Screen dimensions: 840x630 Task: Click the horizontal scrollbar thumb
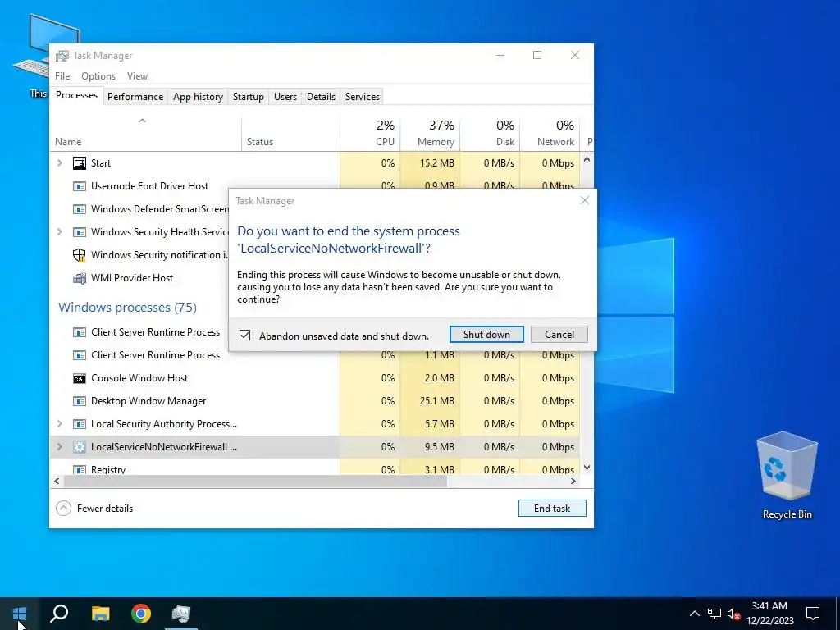tap(255, 482)
